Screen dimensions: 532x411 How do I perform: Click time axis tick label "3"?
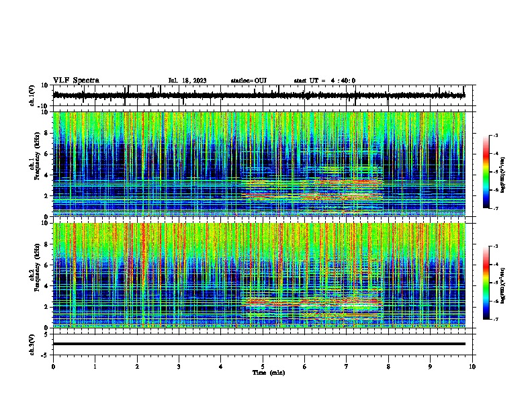[179, 367]
